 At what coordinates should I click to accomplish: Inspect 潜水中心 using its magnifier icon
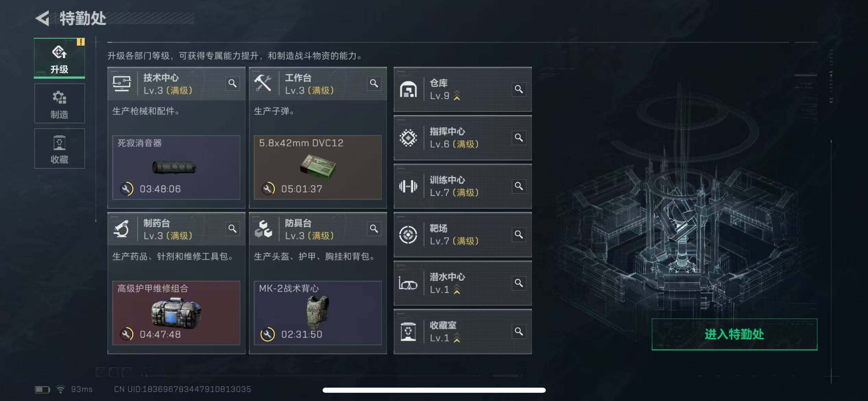pos(519,283)
